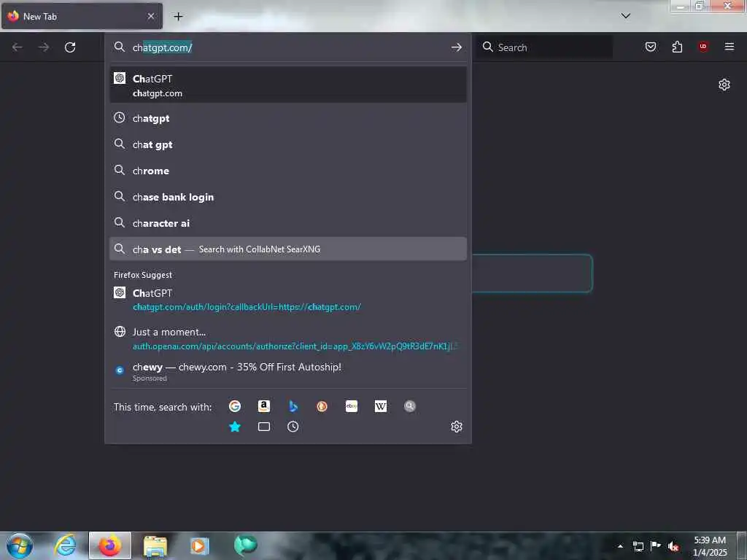Screen dimensions: 747x560
Task: Go back with the back arrow
Action: click(18, 47)
